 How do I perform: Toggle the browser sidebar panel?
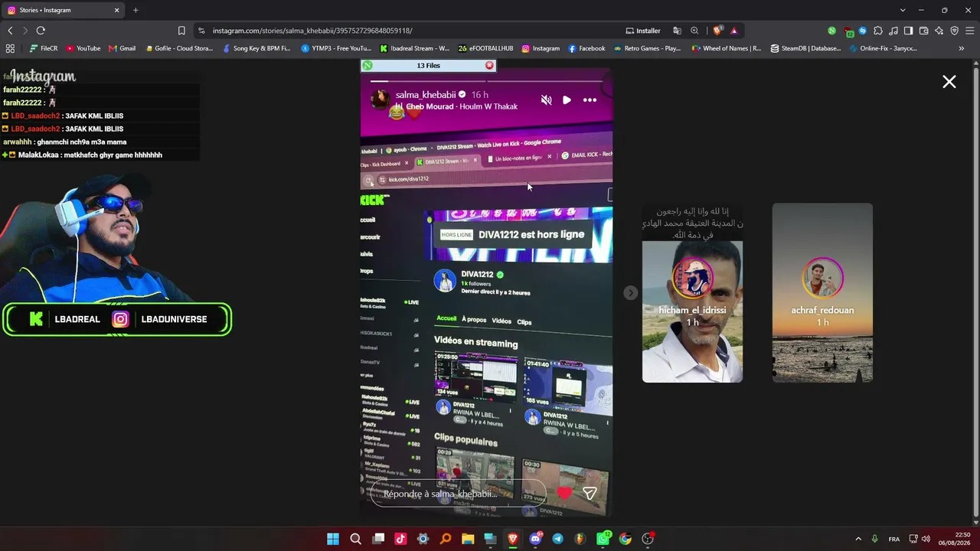[x=908, y=31]
